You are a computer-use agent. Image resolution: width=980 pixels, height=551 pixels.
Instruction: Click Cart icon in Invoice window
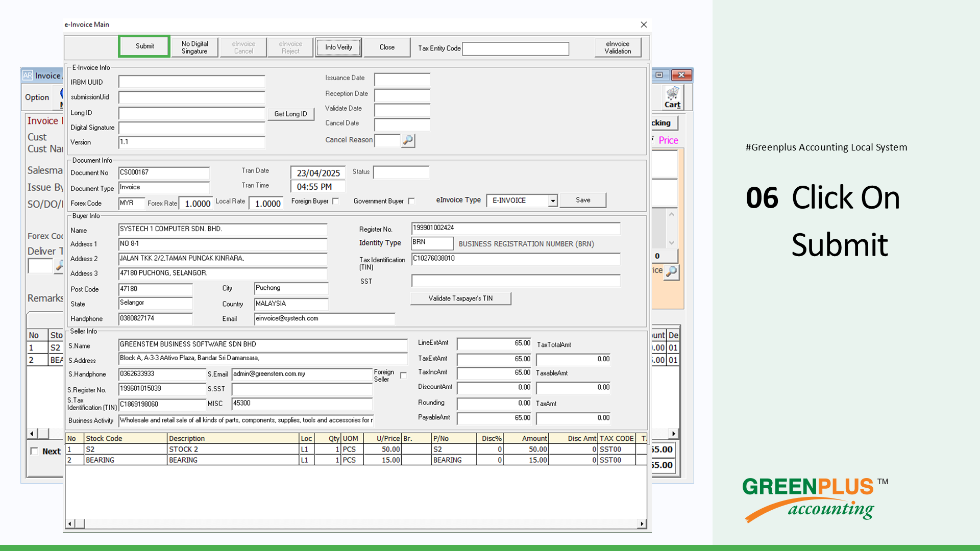[x=672, y=97]
